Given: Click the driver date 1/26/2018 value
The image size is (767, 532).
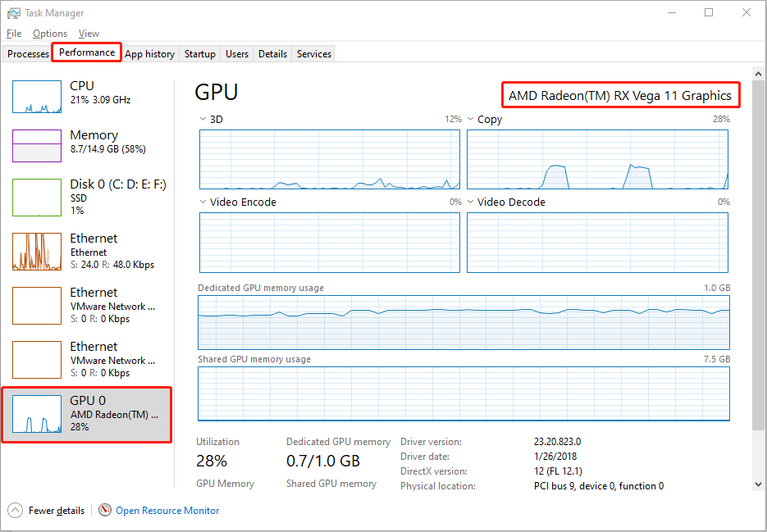Looking at the screenshot, I should [x=555, y=457].
